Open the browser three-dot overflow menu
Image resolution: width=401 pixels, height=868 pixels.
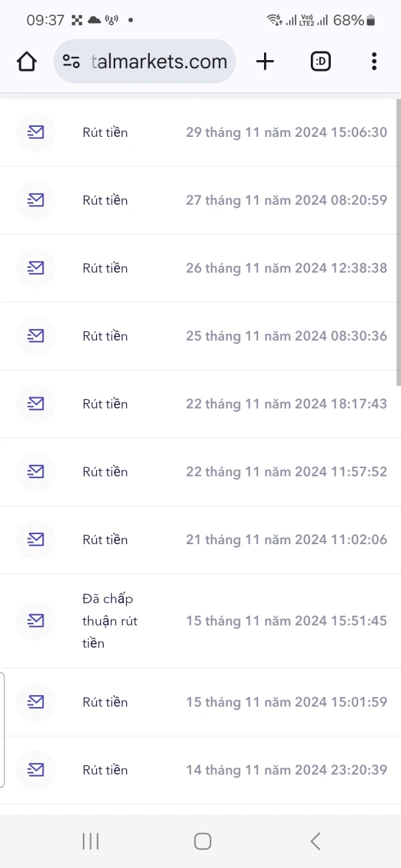[x=374, y=61]
